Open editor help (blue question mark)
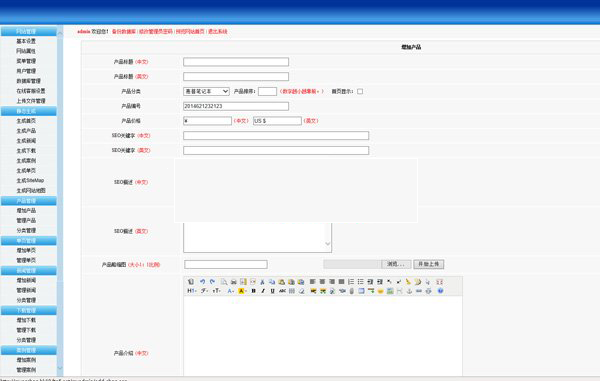Screen dimensions: 600x381 click(440, 291)
